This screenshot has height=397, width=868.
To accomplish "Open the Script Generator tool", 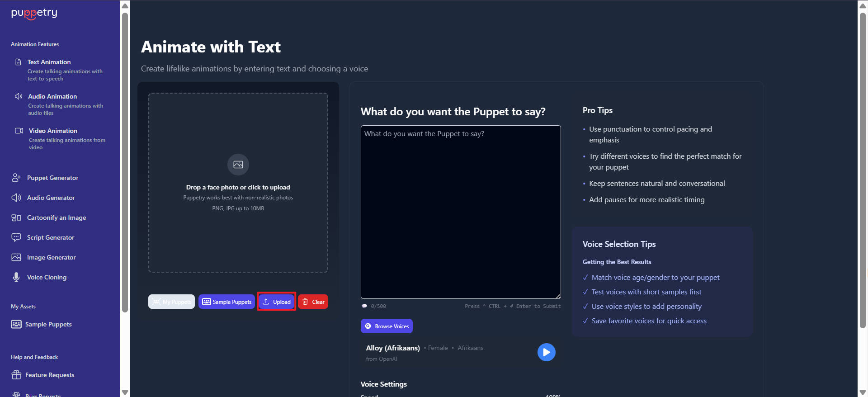I will click(x=50, y=237).
